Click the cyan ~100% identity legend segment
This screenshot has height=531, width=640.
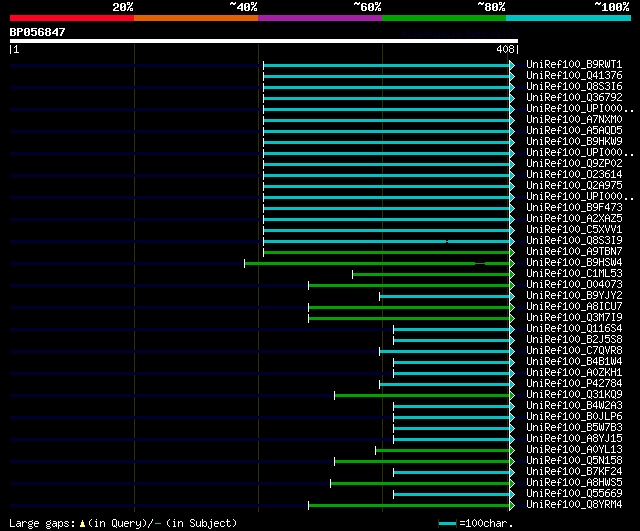569,18
